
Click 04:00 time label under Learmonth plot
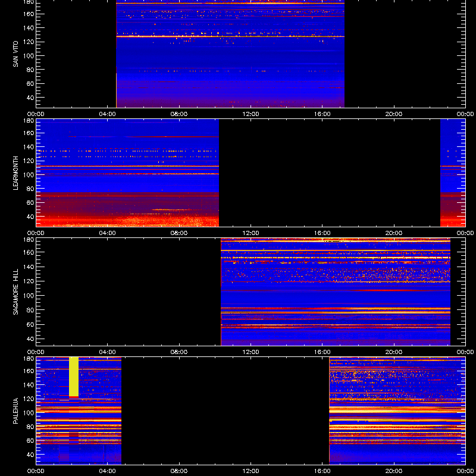(108, 233)
